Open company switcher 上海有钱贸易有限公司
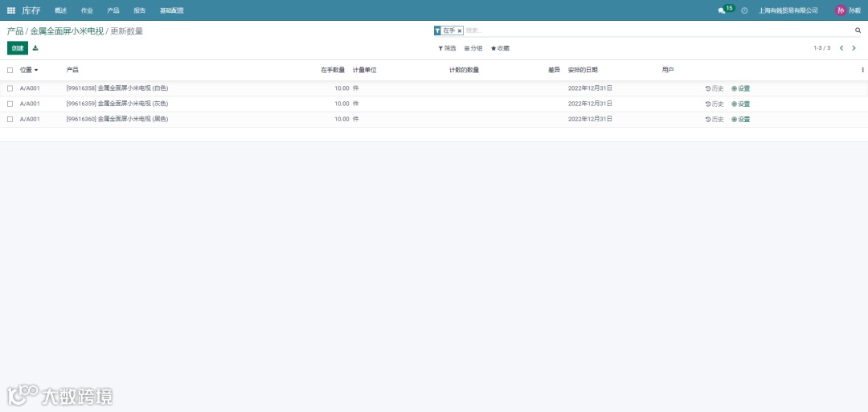Viewport: 868px width, 412px height. point(788,10)
